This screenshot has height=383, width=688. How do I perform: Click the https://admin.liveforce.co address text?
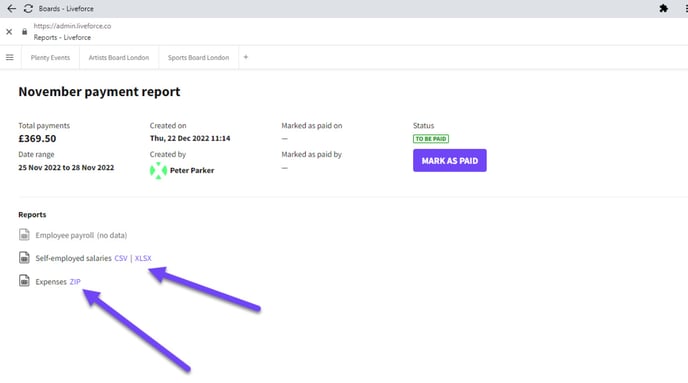72,26
